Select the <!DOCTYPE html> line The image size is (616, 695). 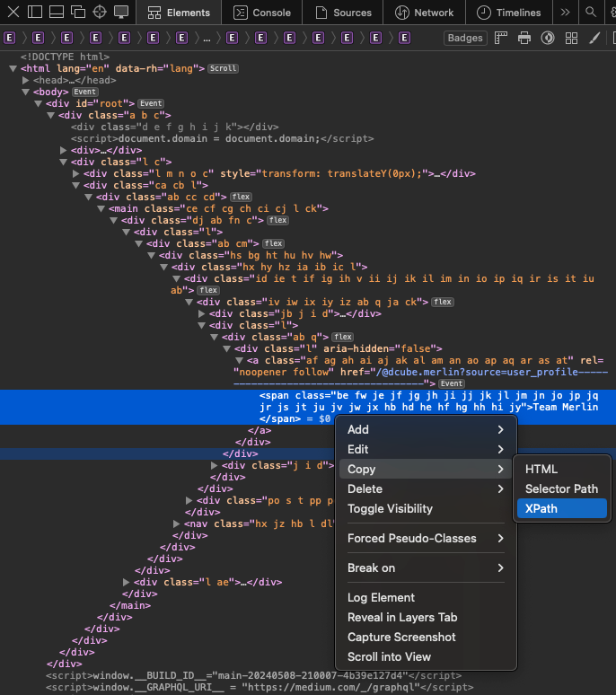click(x=65, y=57)
